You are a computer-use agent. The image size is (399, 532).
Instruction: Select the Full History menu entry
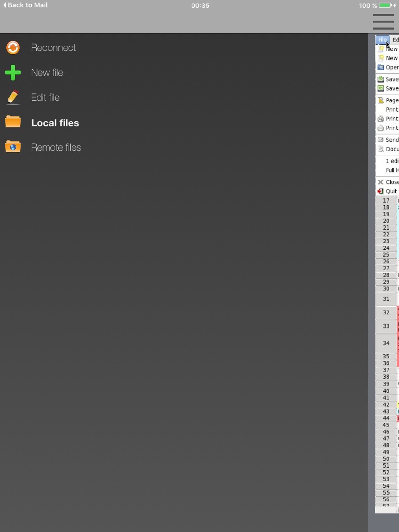pyautogui.click(x=392, y=170)
